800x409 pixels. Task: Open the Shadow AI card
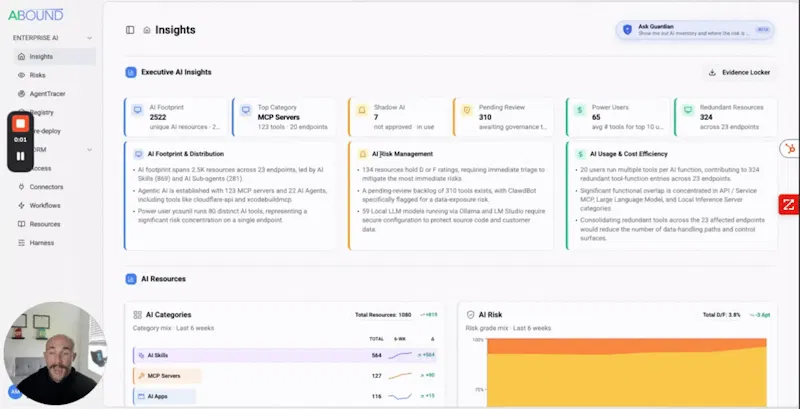tap(399, 117)
